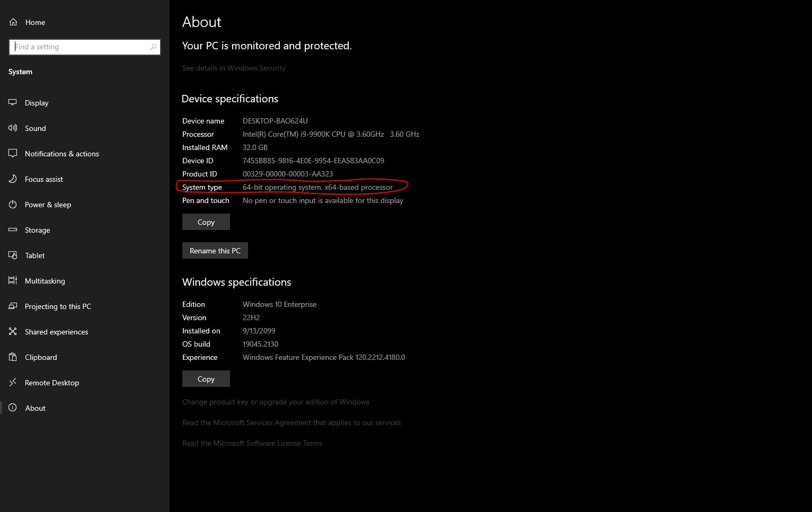Open See details in Windows Security
The width and height of the screenshot is (812, 512).
[x=234, y=68]
